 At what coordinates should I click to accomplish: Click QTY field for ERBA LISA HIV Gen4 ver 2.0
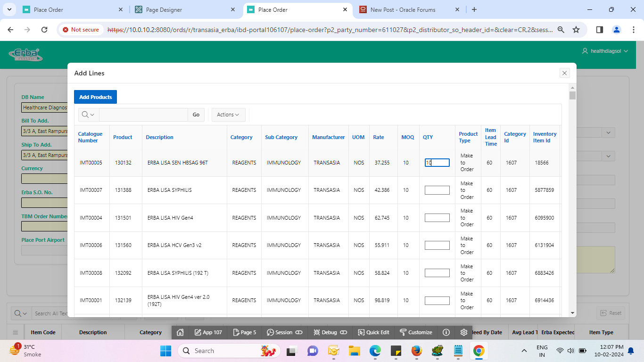tap(437, 300)
